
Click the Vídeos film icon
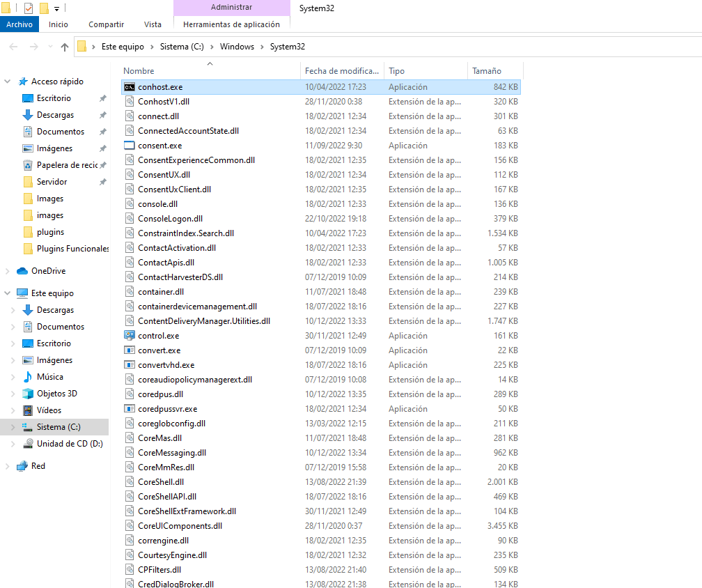point(28,410)
